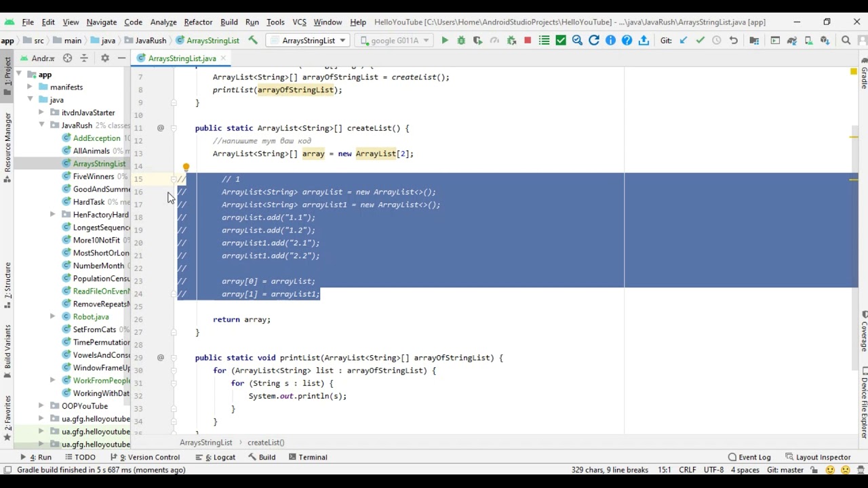This screenshot has height=488, width=868.
Task: Open Project Structure icon
Action: [x=754, y=41]
